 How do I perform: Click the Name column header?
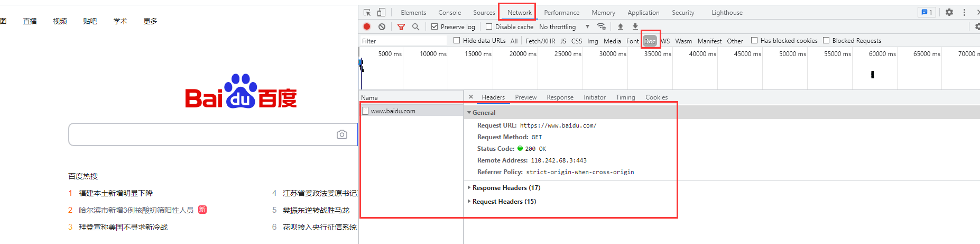click(x=412, y=97)
